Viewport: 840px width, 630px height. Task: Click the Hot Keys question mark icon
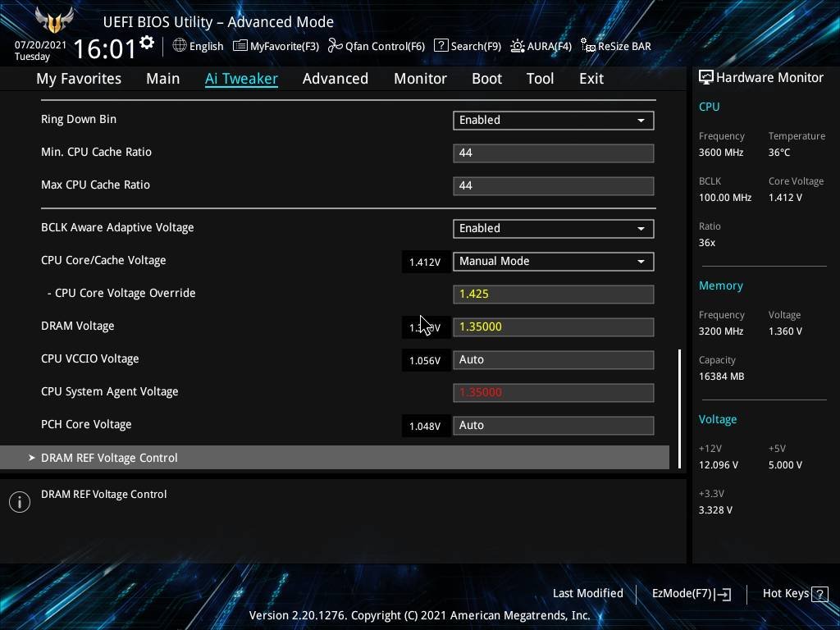(819, 593)
